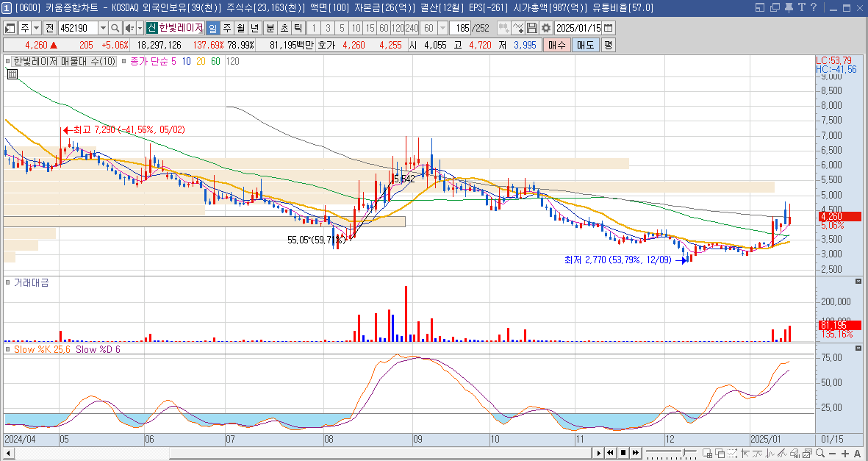Expand the small square beside 거래대금 label
Screen dimensions: 868x461
8,282
